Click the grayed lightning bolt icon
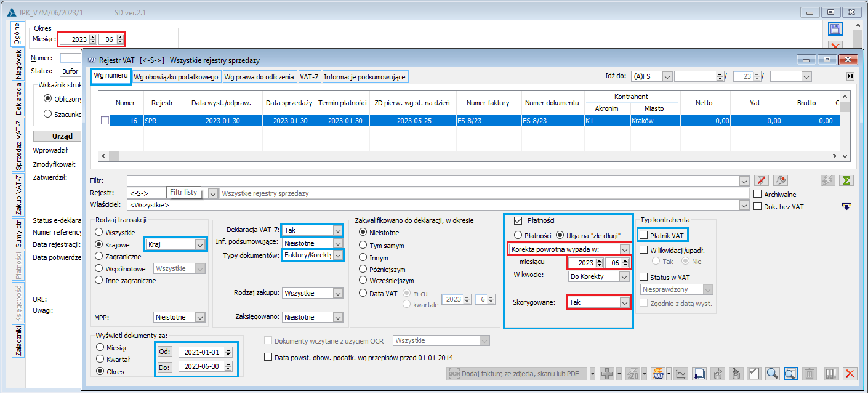Viewport: 868px width, 394px height. coord(828,180)
